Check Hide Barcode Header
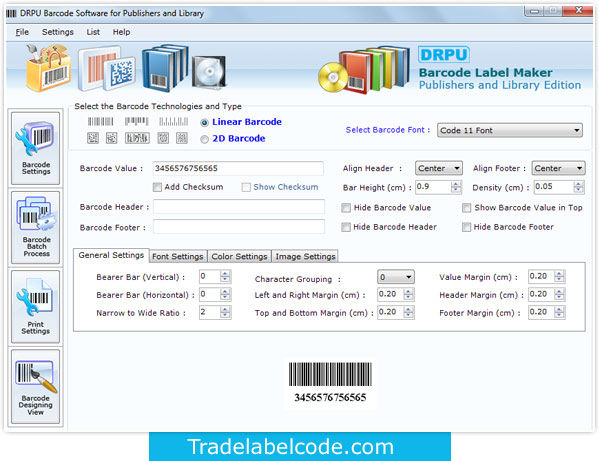This screenshot has height=461, width=599. point(346,227)
